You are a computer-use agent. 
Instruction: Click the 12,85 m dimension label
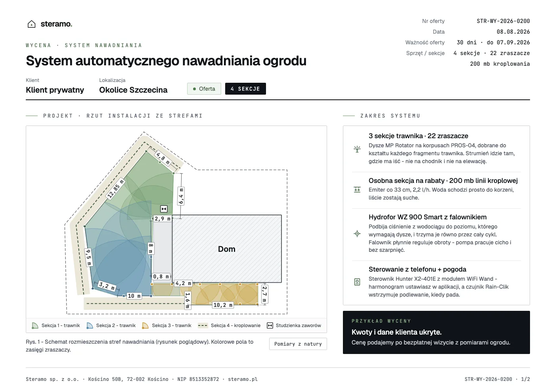coord(116,188)
